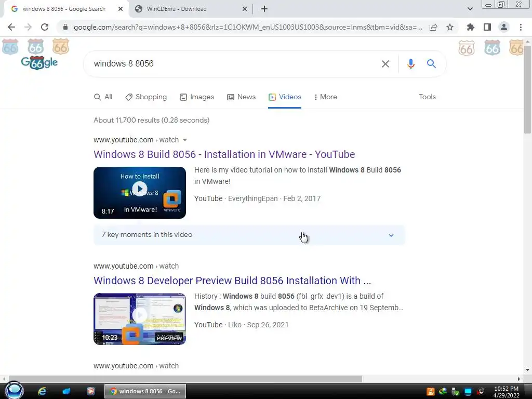Click the third www.youtube.com › watch result
532x399 pixels.
coord(136,366)
